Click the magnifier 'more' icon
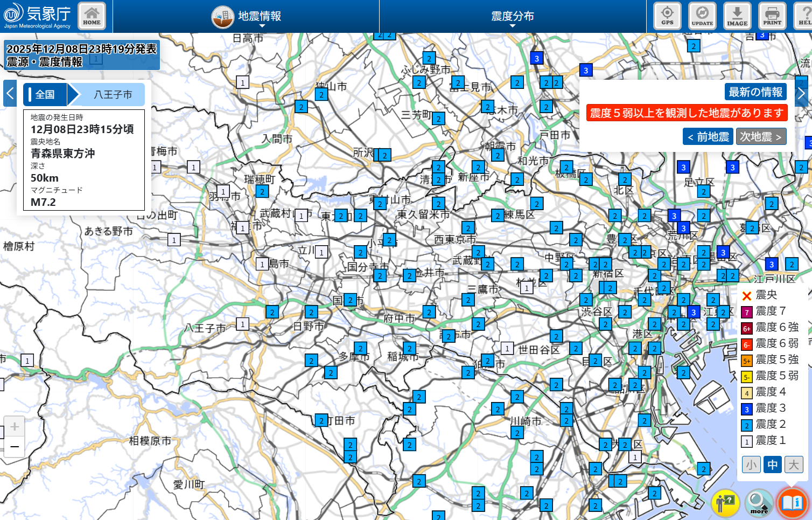The image size is (812, 520). 759,503
